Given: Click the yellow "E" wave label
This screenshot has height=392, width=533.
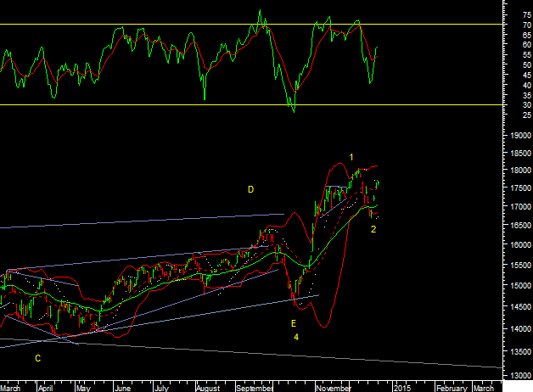Looking at the screenshot, I should click(x=294, y=323).
